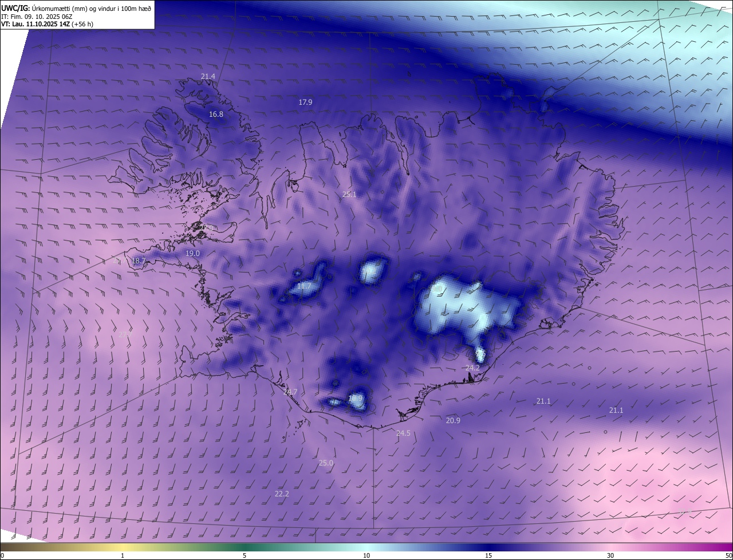Click the 24.7 value on the southwest coast
This screenshot has width=733, height=560.
pos(290,392)
